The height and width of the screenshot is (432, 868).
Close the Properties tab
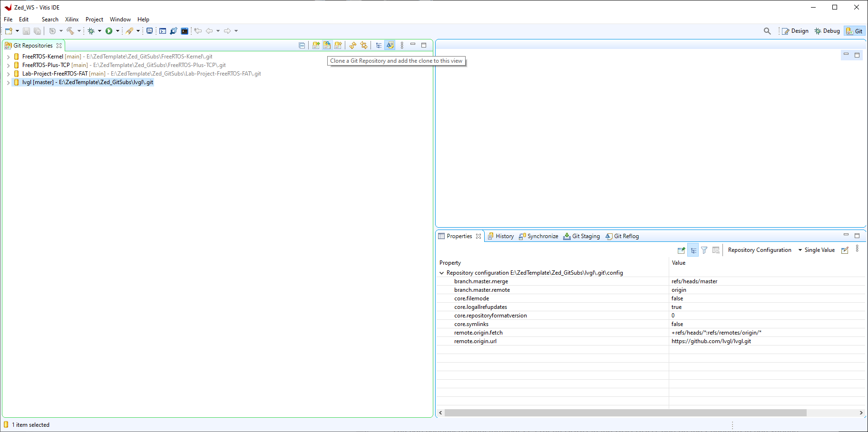pos(478,236)
